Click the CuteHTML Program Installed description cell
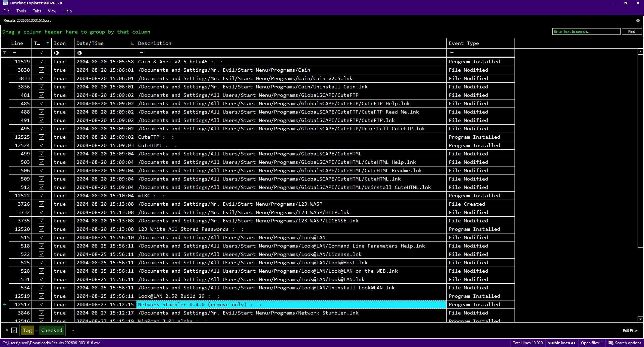 291,145
